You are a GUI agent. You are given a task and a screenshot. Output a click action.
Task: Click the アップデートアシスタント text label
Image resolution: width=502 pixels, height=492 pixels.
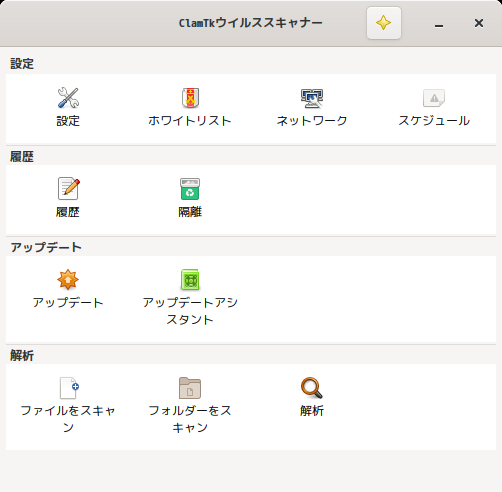(x=190, y=311)
